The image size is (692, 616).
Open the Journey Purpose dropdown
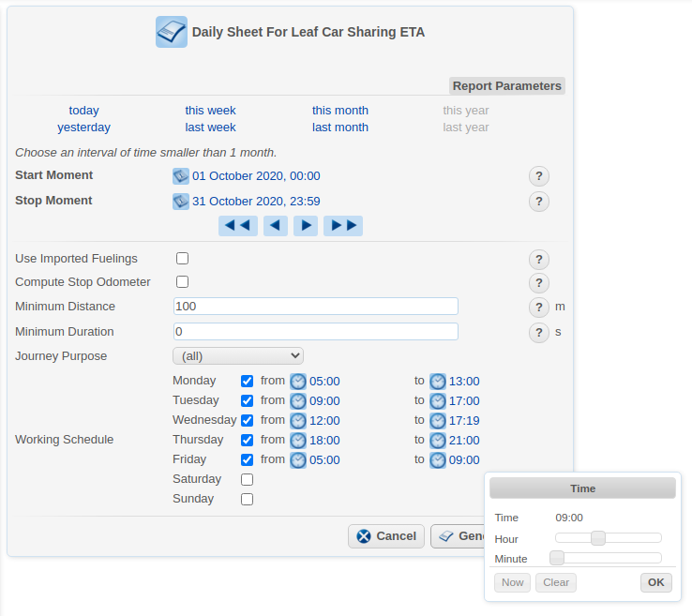238,356
